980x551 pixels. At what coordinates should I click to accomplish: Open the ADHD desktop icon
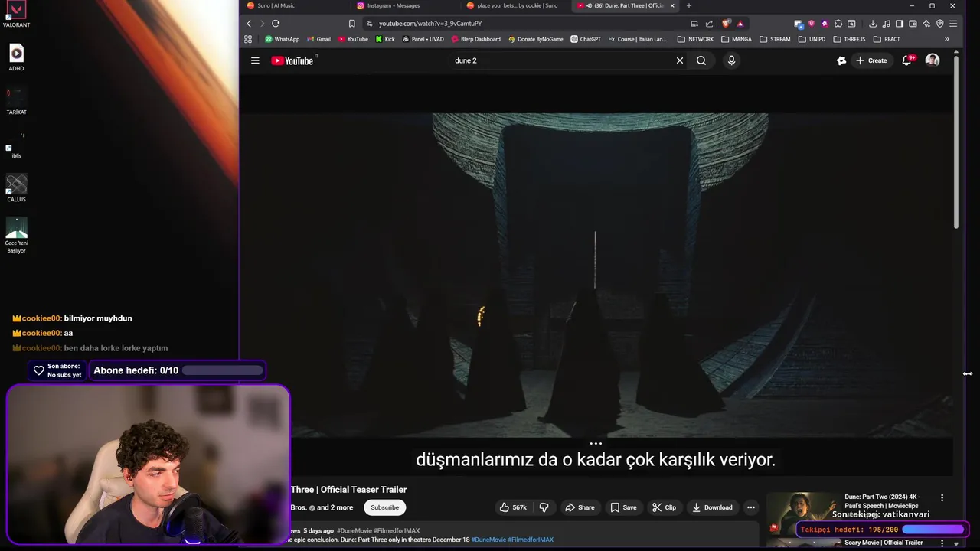16,57
